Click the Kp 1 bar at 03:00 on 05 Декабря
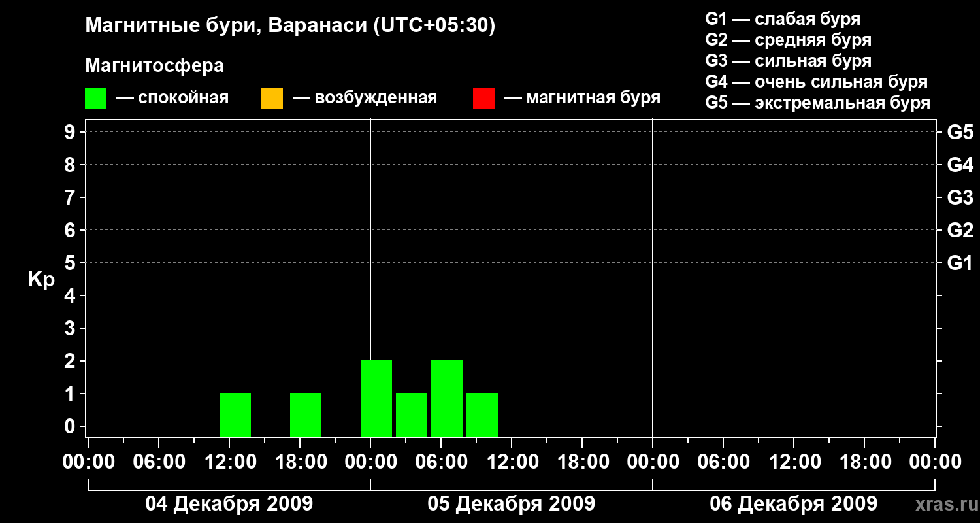Image resolution: width=980 pixels, height=523 pixels. tap(412, 414)
